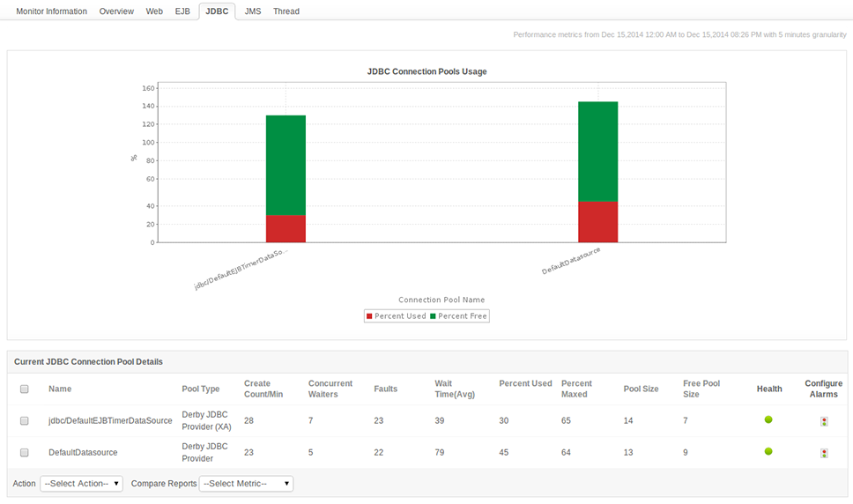
Task: Open configure alarms icon for jdbc/DefaultEJBTimerDataSource
Action: 824,421
